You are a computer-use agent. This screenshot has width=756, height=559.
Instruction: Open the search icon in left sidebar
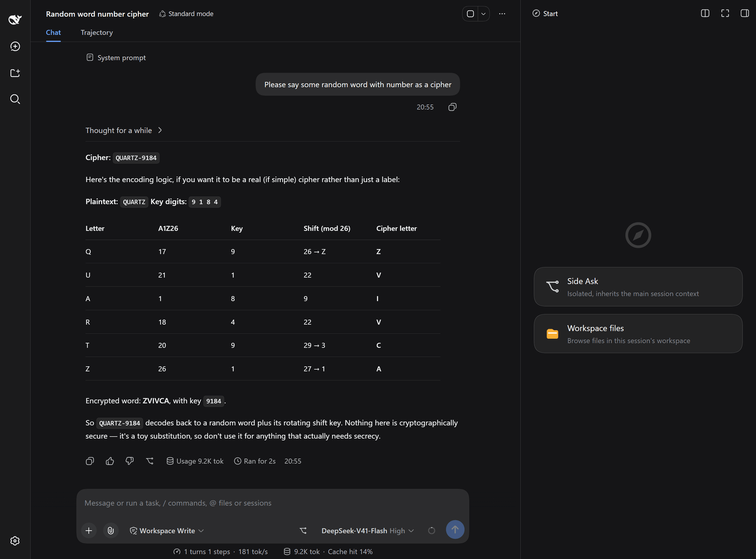coord(15,99)
